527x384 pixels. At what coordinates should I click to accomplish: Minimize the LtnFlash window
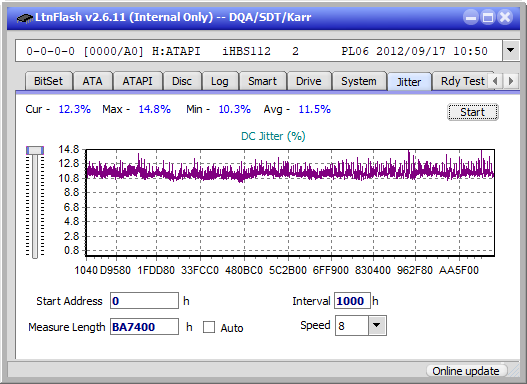471,17
